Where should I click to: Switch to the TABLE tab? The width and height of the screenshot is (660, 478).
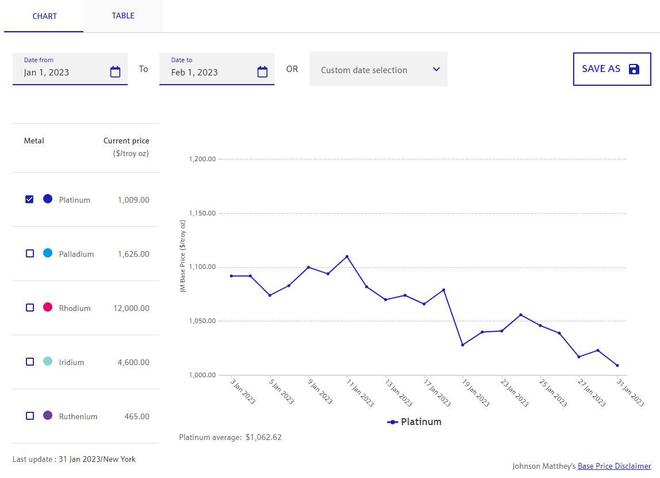click(123, 16)
